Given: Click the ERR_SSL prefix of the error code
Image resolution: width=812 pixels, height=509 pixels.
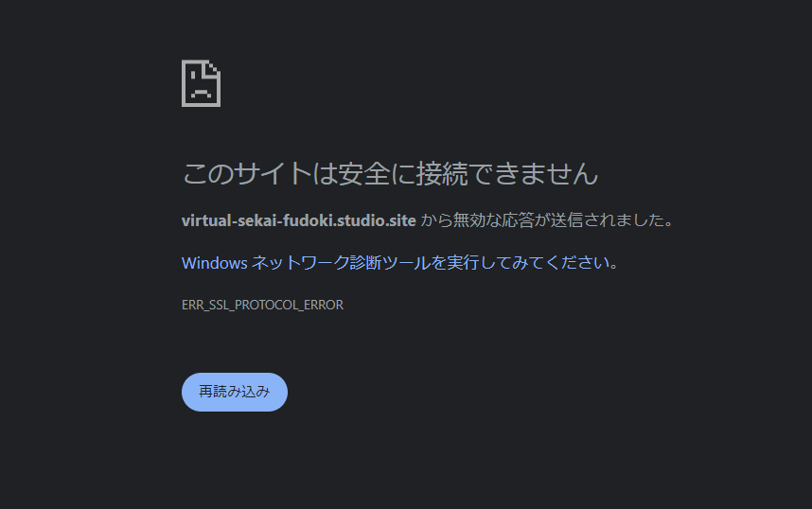Looking at the screenshot, I should point(205,305).
